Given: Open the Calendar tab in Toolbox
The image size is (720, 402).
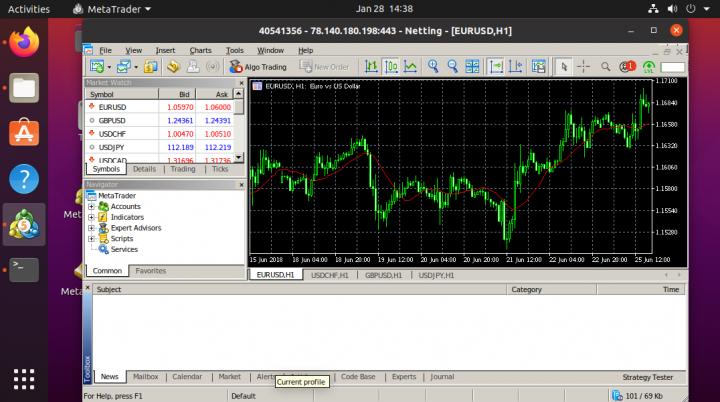Looking at the screenshot, I should coord(187,377).
